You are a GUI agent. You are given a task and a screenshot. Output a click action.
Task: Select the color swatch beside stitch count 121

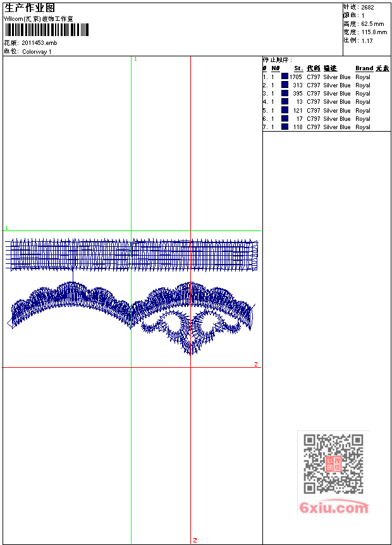pos(285,110)
